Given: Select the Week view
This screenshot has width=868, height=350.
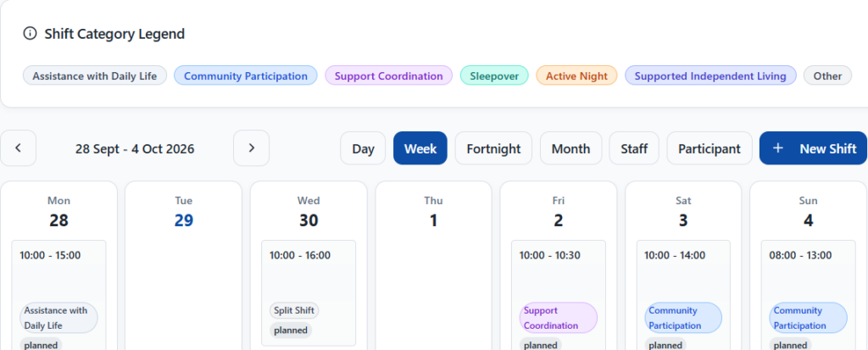Looking at the screenshot, I should (x=420, y=148).
